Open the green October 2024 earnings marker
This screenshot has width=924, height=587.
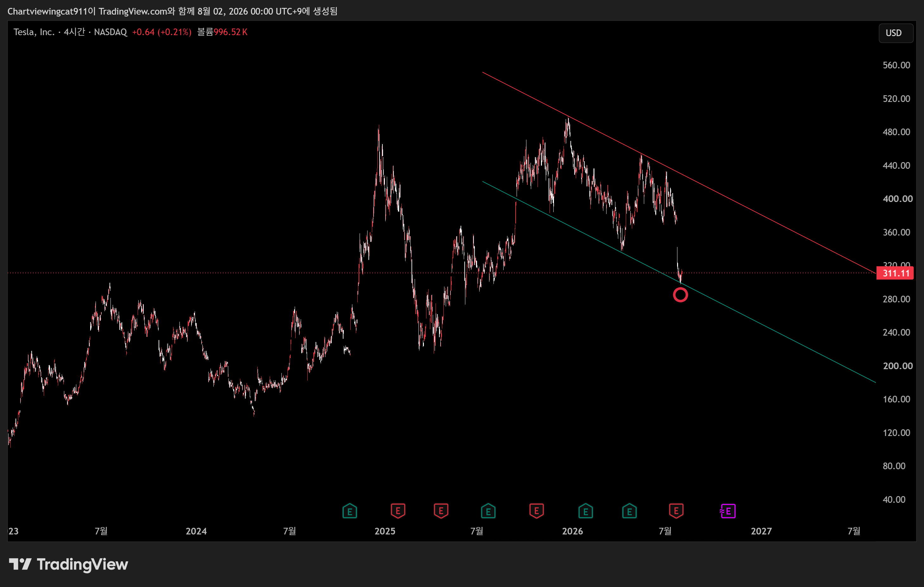[x=349, y=511]
